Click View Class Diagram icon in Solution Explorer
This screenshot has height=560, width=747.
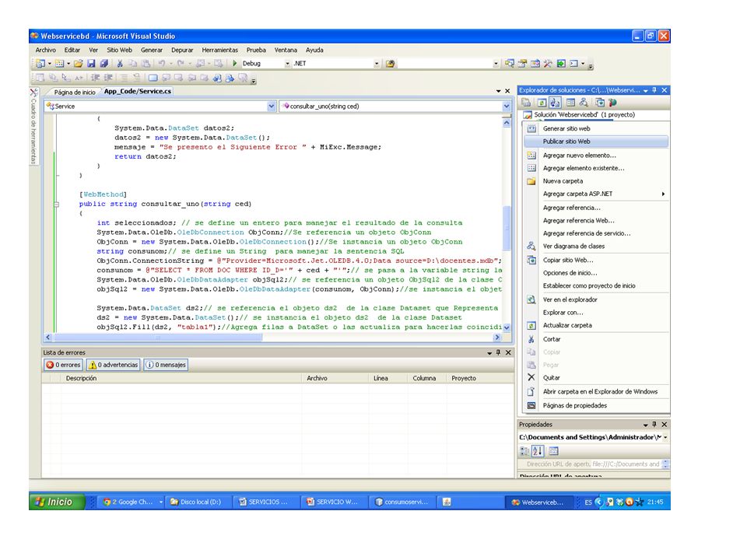coord(584,103)
